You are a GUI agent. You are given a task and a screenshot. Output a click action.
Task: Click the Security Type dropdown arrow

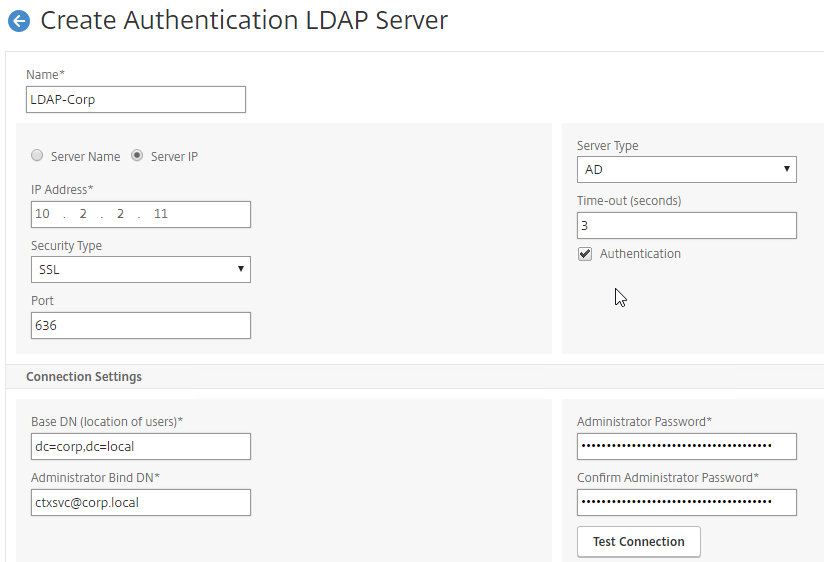click(241, 269)
